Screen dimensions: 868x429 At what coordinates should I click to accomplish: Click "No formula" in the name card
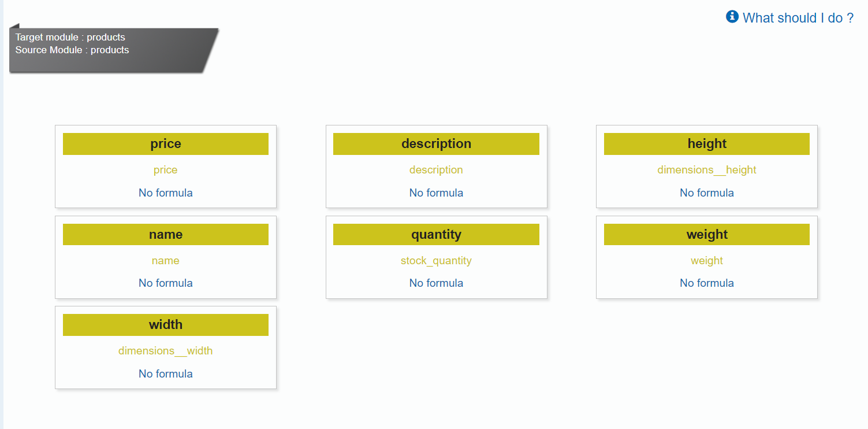tap(165, 283)
